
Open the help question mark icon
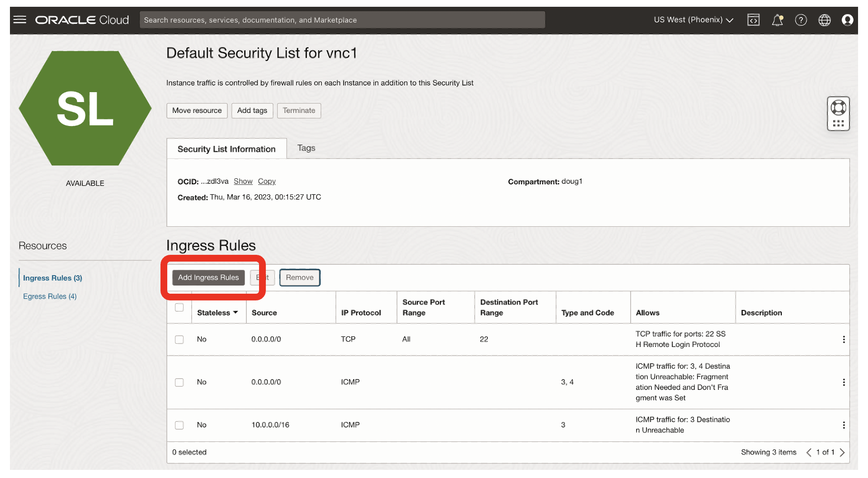[801, 20]
